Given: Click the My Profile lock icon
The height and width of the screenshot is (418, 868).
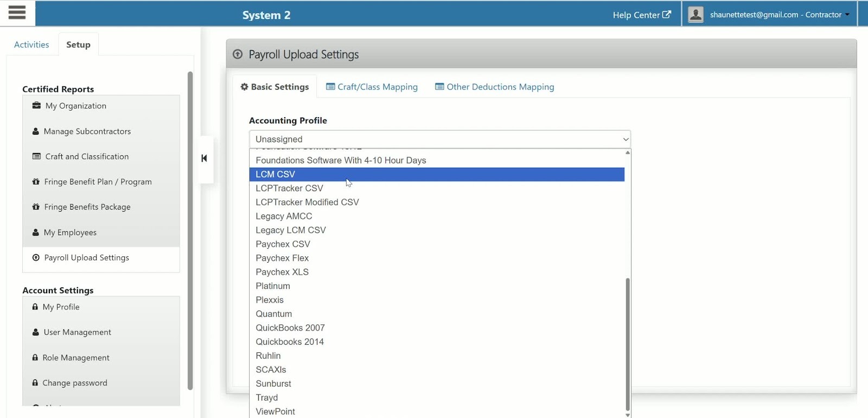Looking at the screenshot, I should [35, 307].
